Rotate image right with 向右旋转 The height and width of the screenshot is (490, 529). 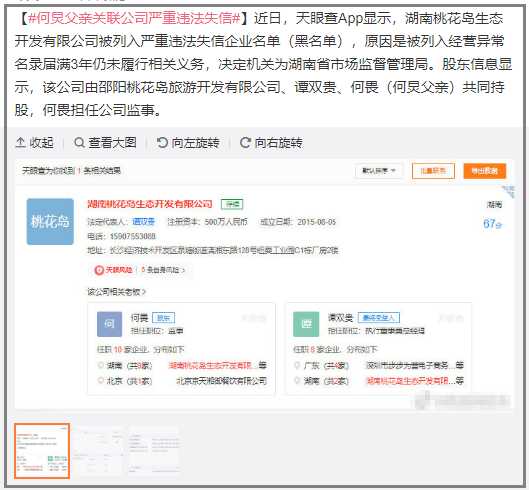[x=271, y=143]
